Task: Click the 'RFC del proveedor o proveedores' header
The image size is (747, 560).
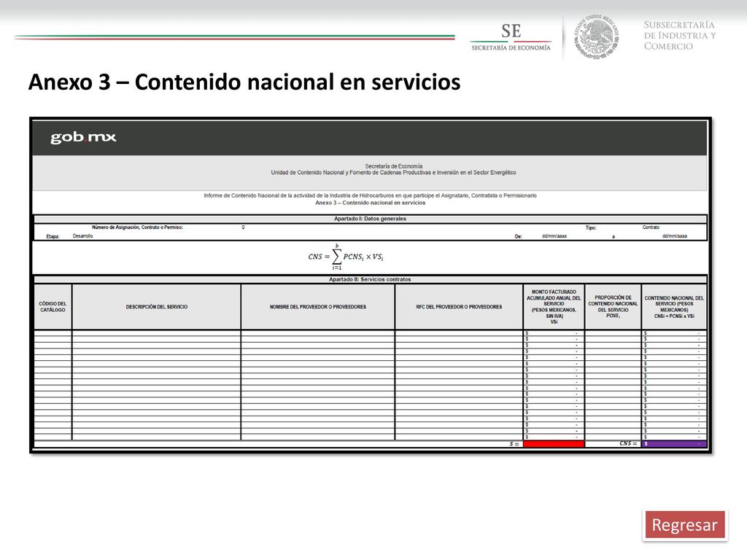Action: [x=459, y=307]
